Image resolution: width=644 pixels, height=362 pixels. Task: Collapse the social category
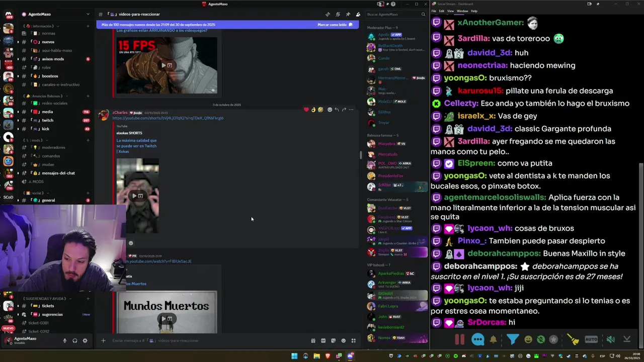(x=36, y=193)
